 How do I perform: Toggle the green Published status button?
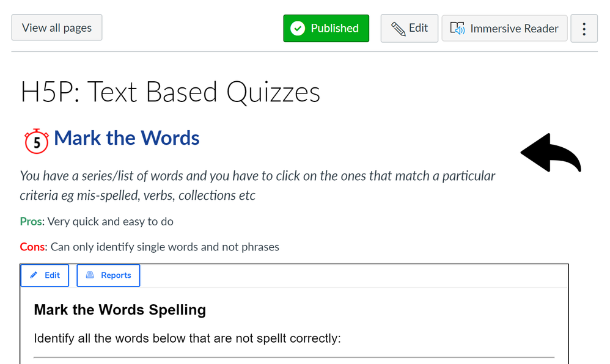point(326,29)
